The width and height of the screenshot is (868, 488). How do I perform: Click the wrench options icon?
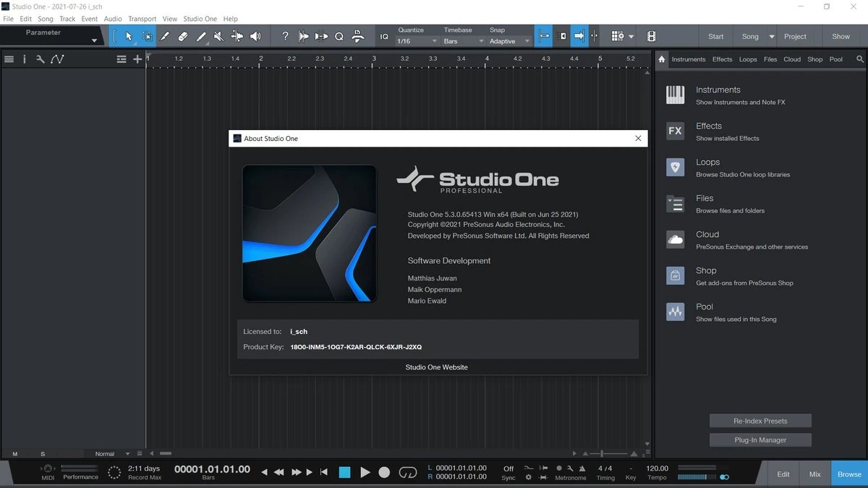coord(41,59)
